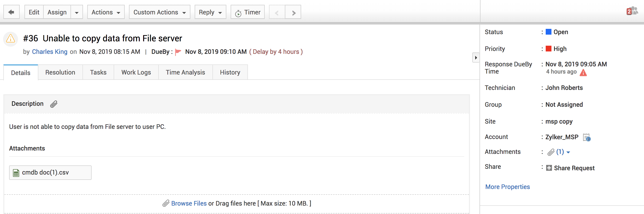Click the paperclip icon beside Description
The height and width of the screenshot is (214, 644).
point(54,104)
